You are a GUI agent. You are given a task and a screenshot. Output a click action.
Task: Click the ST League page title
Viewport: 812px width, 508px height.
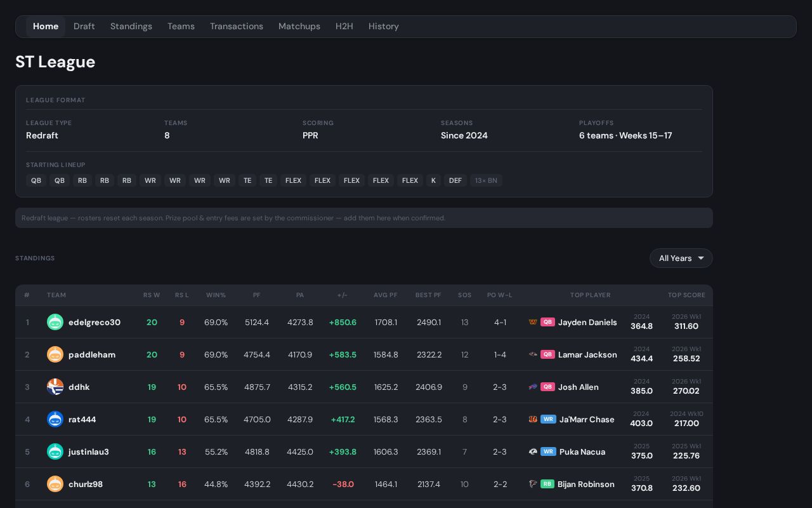(x=55, y=62)
